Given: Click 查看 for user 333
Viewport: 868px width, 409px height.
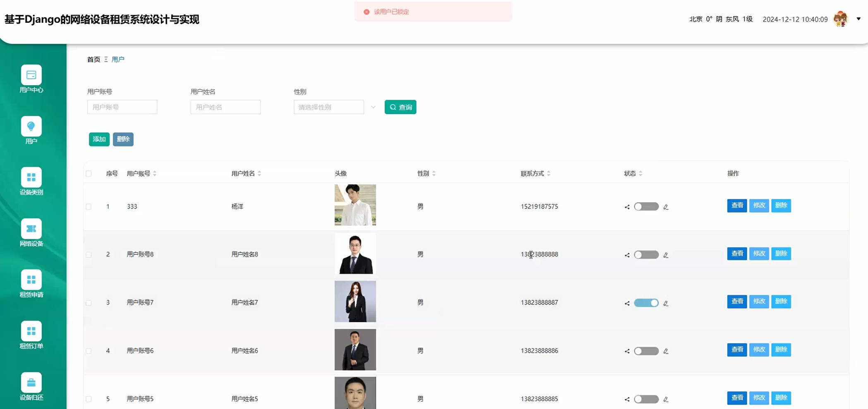Looking at the screenshot, I should (737, 206).
